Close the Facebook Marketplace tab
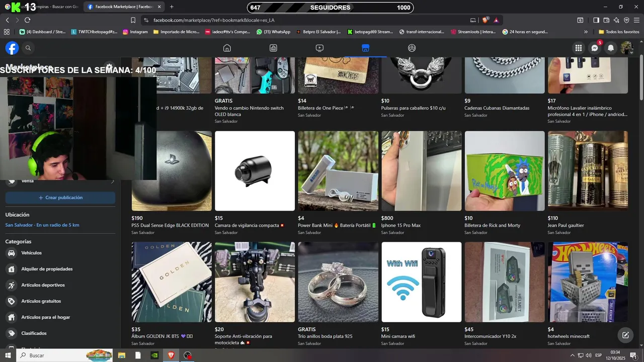 coord(159,7)
